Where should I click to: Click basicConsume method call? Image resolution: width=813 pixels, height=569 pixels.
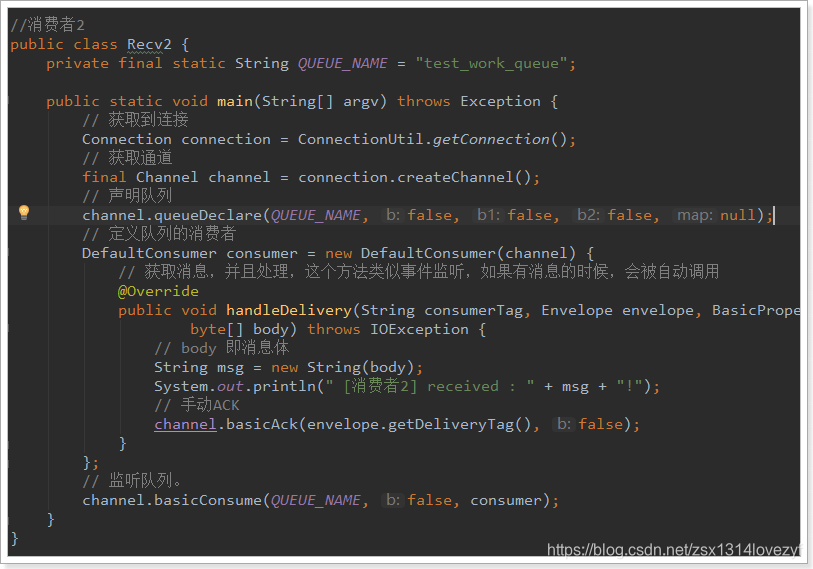coord(208,501)
